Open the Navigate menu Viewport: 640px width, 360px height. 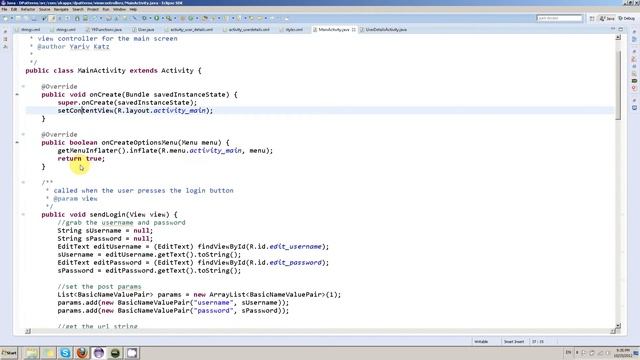(x=61, y=9)
